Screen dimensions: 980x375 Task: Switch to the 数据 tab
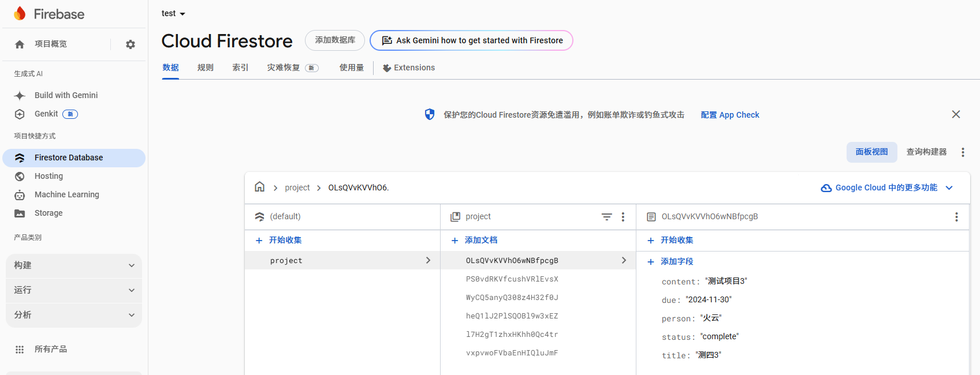click(x=170, y=67)
